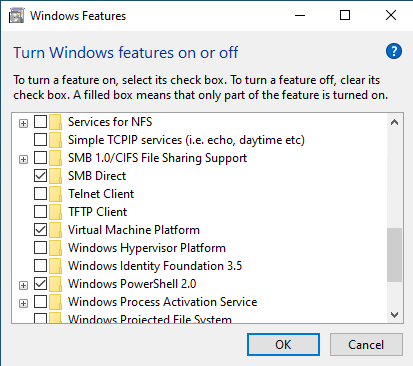The height and width of the screenshot is (366, 413).
Task: Select the Services for NFS label
Action: point(110,122)
